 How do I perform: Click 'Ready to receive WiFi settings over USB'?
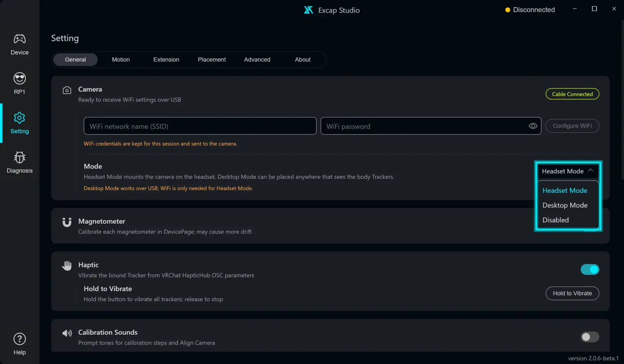pyautogui.click(x=130, y=100)
